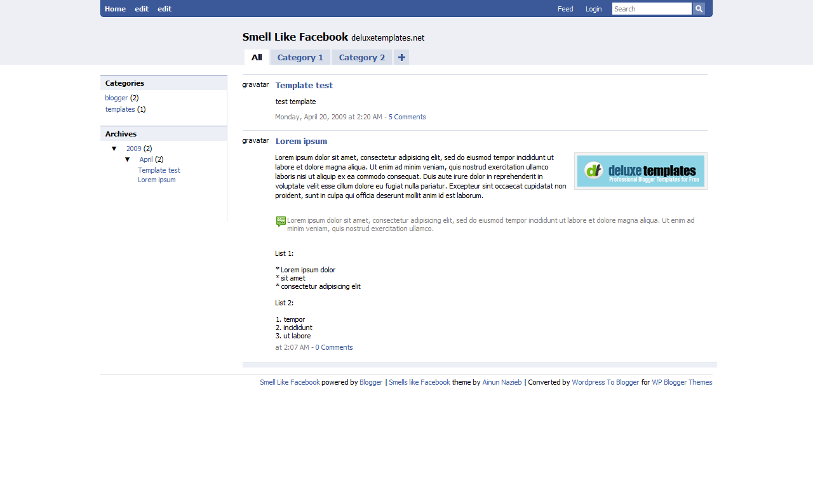Click the first edit menu item
The height and width of the screenshot is (504, 813).
(142, 9)
